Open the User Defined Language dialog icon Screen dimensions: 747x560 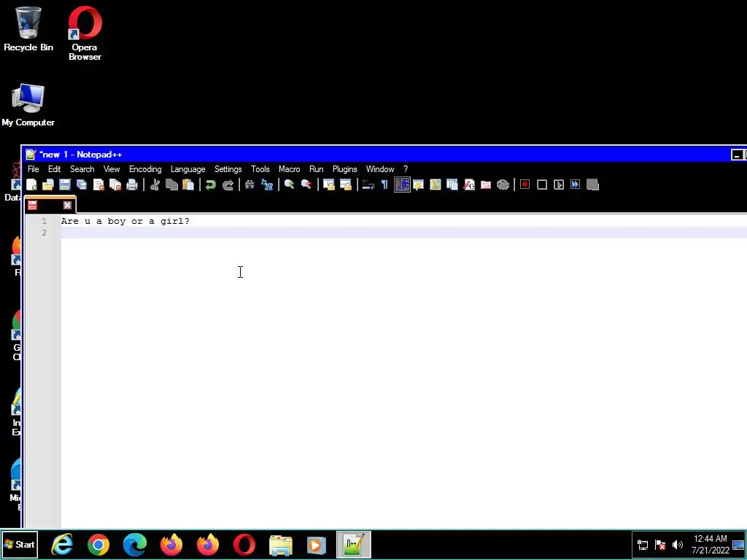coord(418,184)
